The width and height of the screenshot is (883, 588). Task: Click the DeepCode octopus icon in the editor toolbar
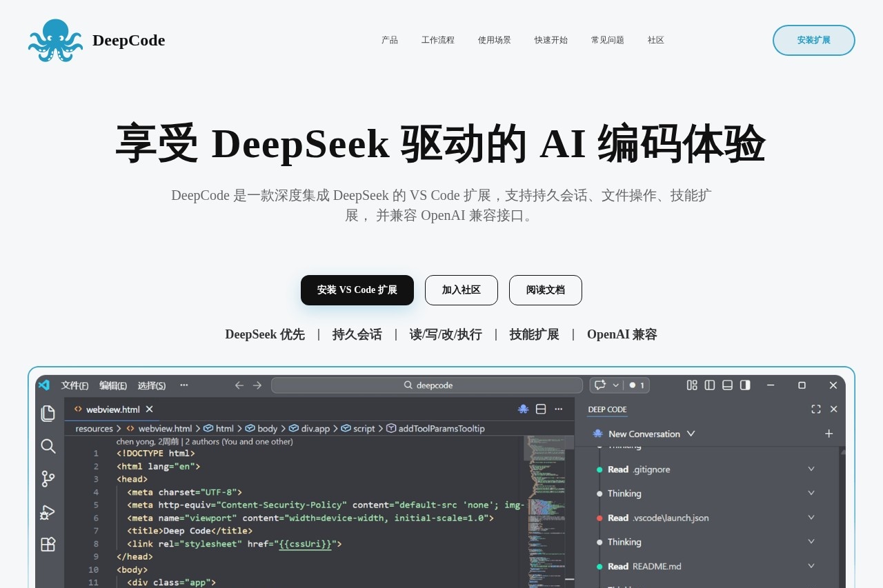click(x=523, y=409)
